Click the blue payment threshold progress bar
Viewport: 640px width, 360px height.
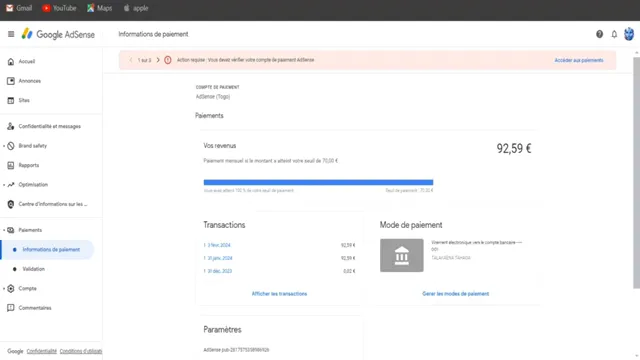click(x=318, y=182)
